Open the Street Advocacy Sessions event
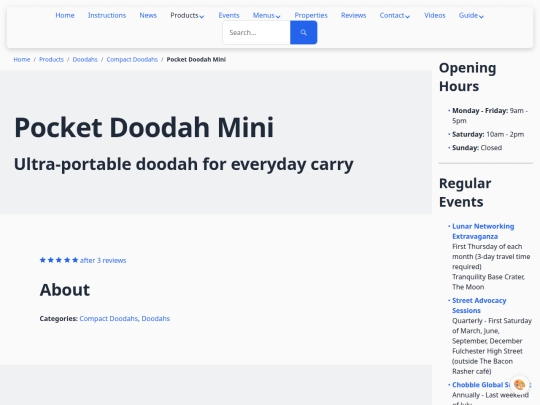This screenshot has width=540, height=405. coord(479,305)
